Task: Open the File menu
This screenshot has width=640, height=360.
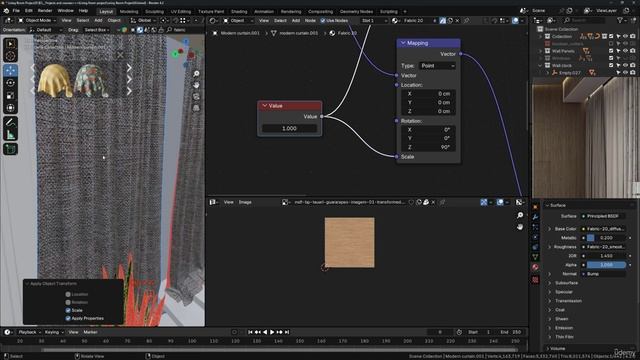Action: pyautogui.click(x=16, y=11)
